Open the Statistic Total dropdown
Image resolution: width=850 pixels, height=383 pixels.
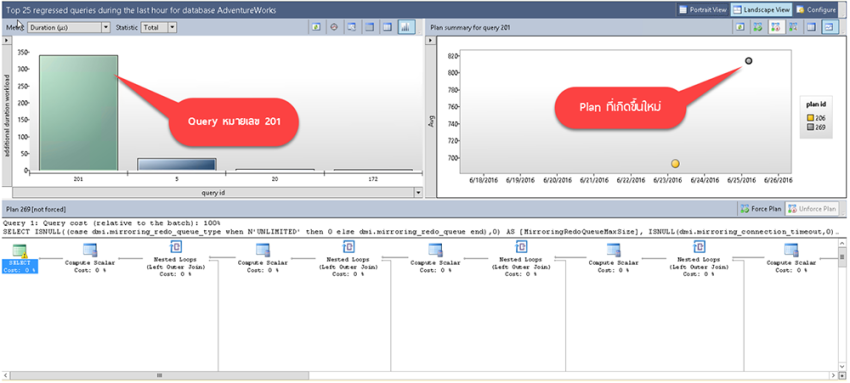[x=159, y=27]
